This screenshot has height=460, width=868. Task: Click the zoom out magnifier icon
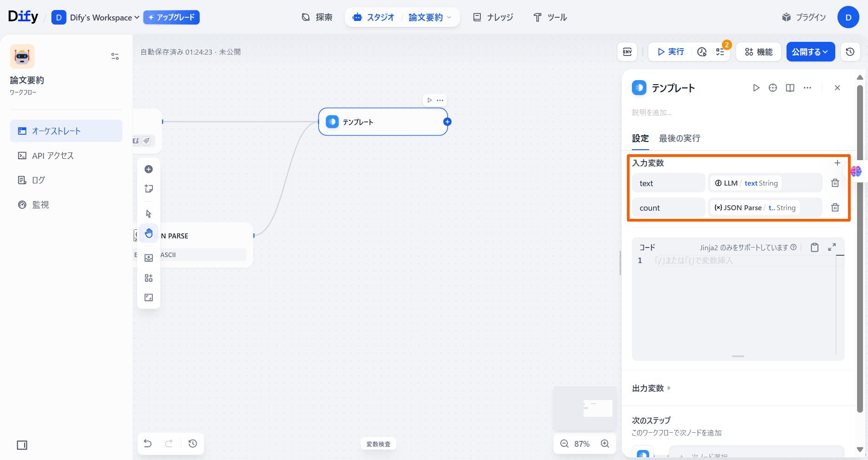pos(564,444)
